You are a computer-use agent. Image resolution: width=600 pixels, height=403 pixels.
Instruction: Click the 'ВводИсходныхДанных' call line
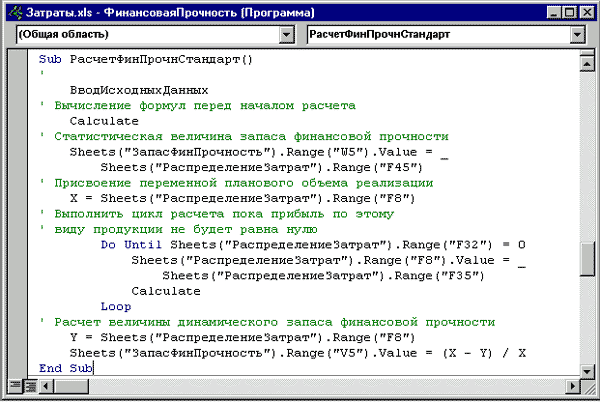[139, 90]
